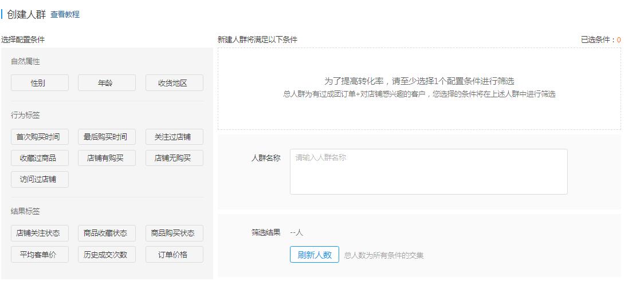Select the 订单价格 condition
The image size is (644, 289).
[x=174, y=255]
